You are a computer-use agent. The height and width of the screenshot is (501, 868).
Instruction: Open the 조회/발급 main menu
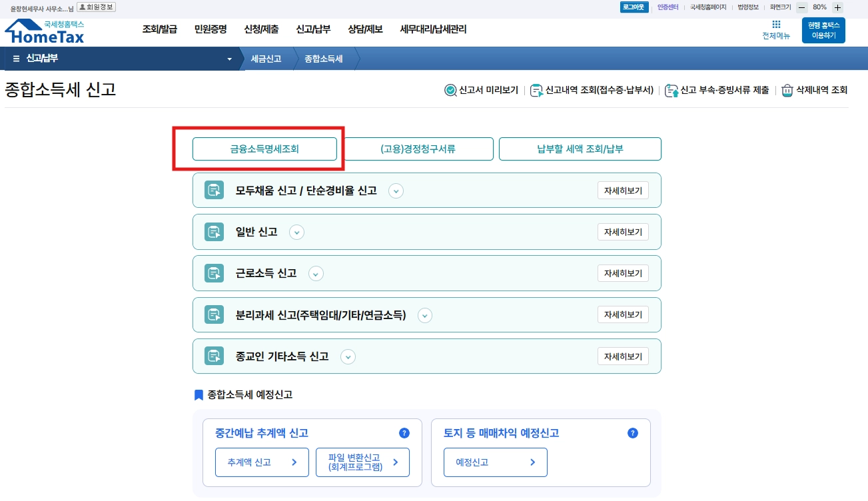tap(160, 29)
